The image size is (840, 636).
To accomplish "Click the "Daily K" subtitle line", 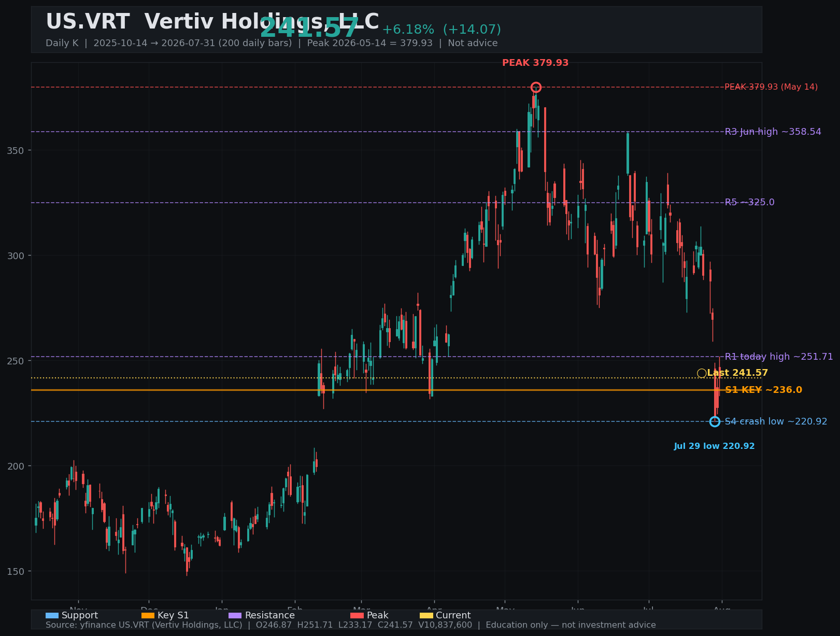I will pyautogui.click(x=272, y=43).
